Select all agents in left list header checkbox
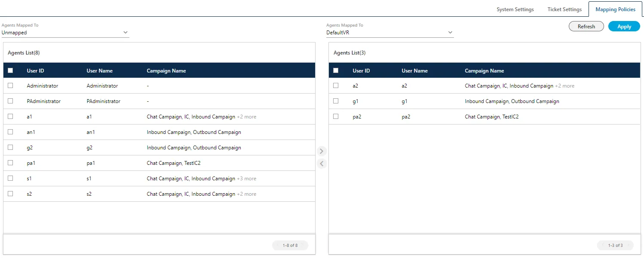This screenshot has width=644, height=258. 10,70
